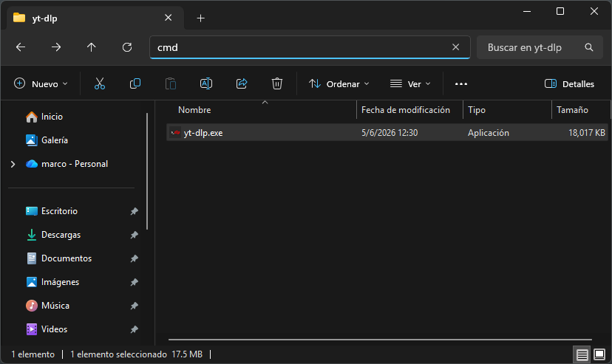Click the pin icon beside Imágenes

134,282
